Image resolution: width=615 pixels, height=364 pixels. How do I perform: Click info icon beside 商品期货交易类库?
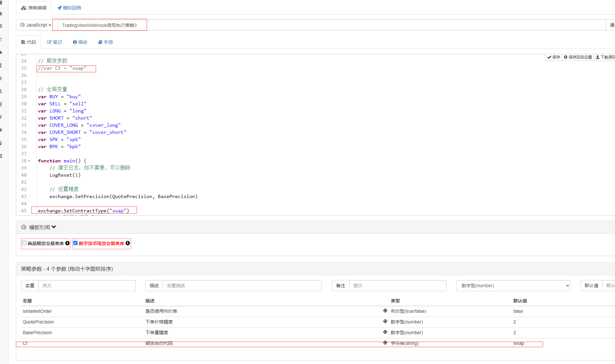[x=68, y=243]
